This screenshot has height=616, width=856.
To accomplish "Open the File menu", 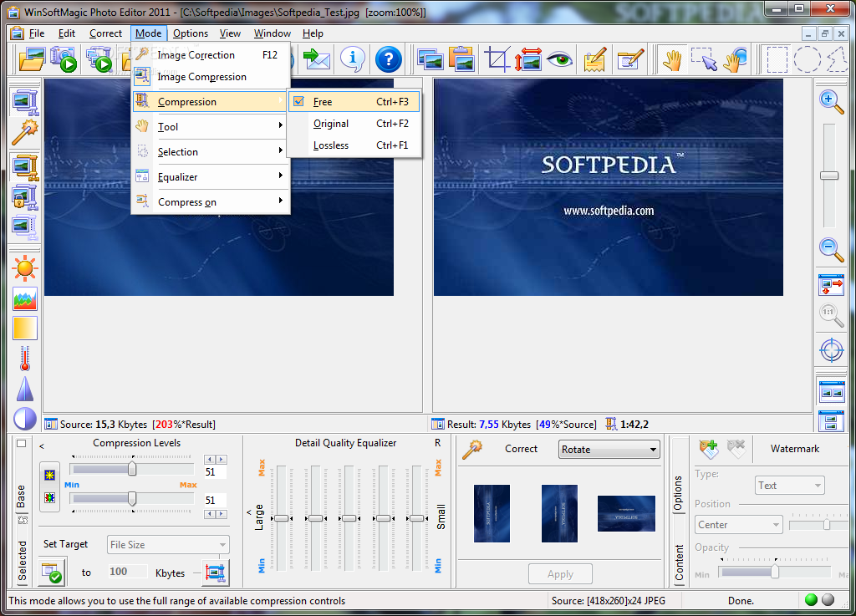I will pos(37,33).
